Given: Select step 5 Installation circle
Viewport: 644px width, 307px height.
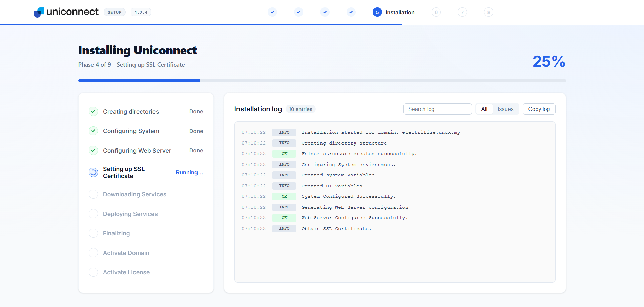Looking at the screenshot, I should [377, 12].
